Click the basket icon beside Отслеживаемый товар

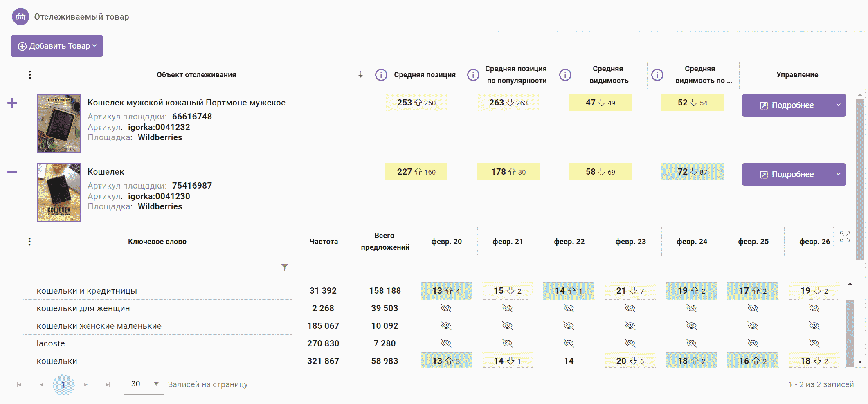[x=20, y=17]
